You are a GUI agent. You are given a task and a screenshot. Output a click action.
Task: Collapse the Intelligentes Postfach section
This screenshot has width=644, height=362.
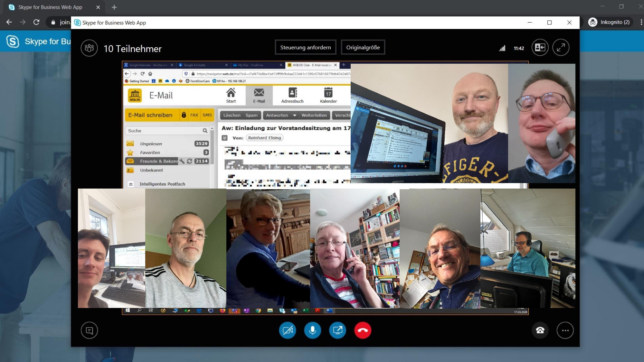131,184
